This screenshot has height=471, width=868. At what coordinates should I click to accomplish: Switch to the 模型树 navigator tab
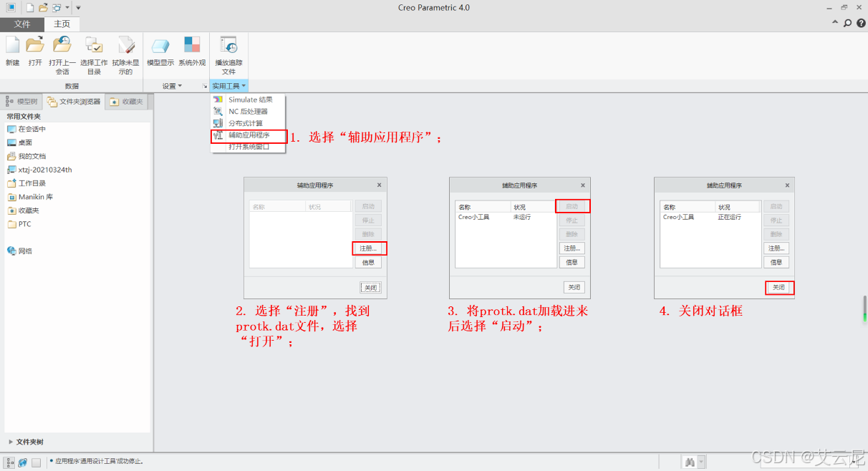click(22, 102)
